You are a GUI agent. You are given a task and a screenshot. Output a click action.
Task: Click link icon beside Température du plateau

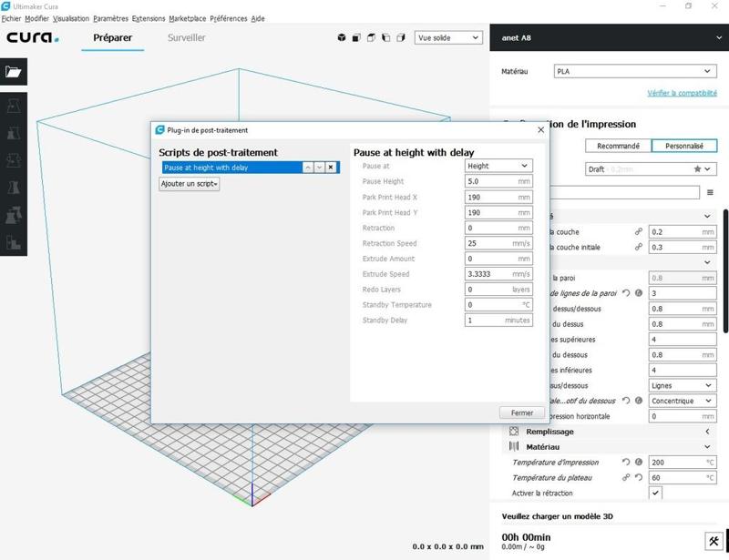(x=626, y=477)
